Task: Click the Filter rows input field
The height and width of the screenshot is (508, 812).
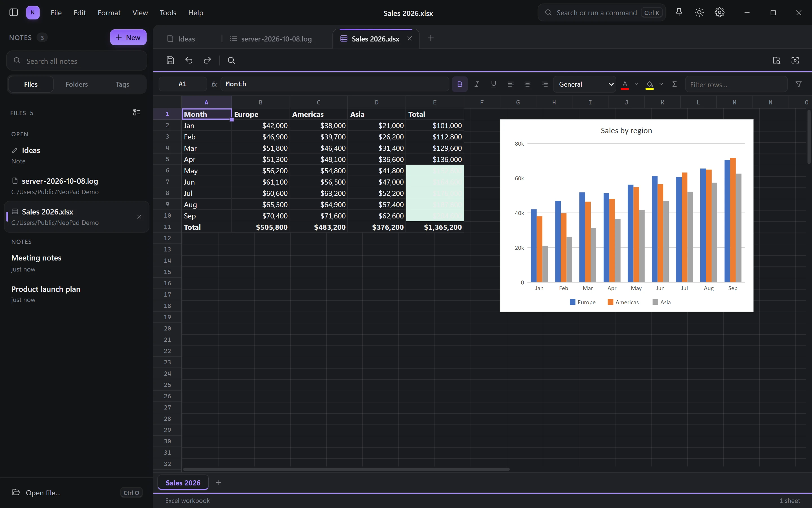Action: tap(736, 84)
